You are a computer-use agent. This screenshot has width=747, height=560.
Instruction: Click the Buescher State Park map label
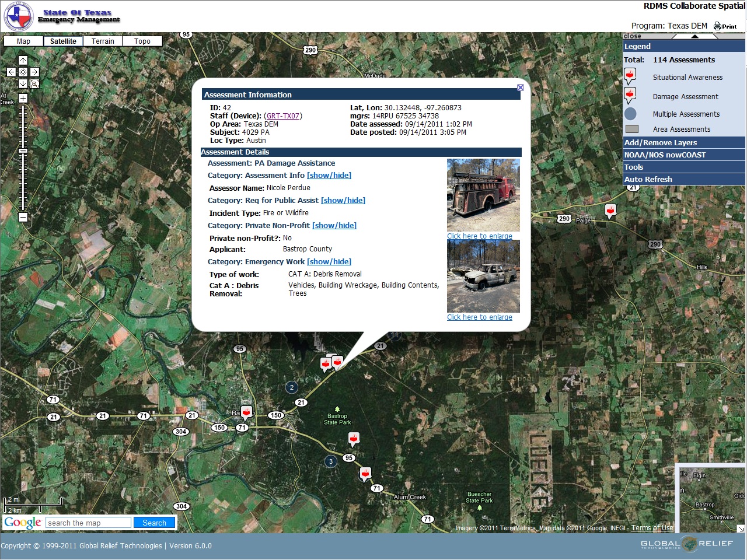(x=479, y=497)
